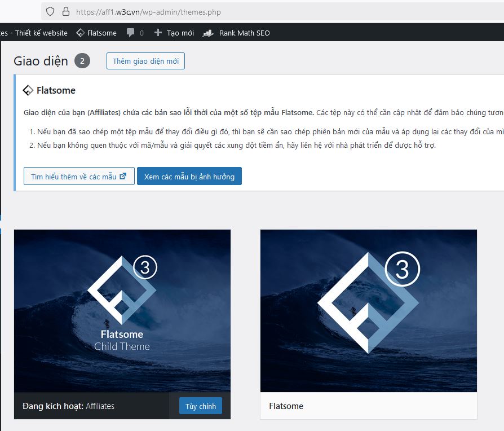The image size is (504, 431).
Task: Open the comments bubble icon
Action: pos(130,33)
